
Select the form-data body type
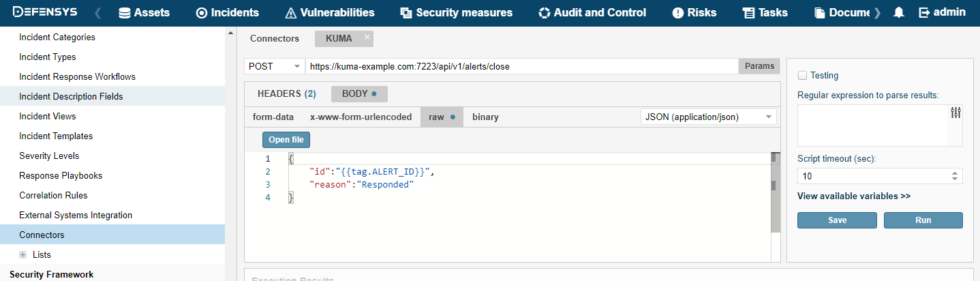click(x=273, y=117)
